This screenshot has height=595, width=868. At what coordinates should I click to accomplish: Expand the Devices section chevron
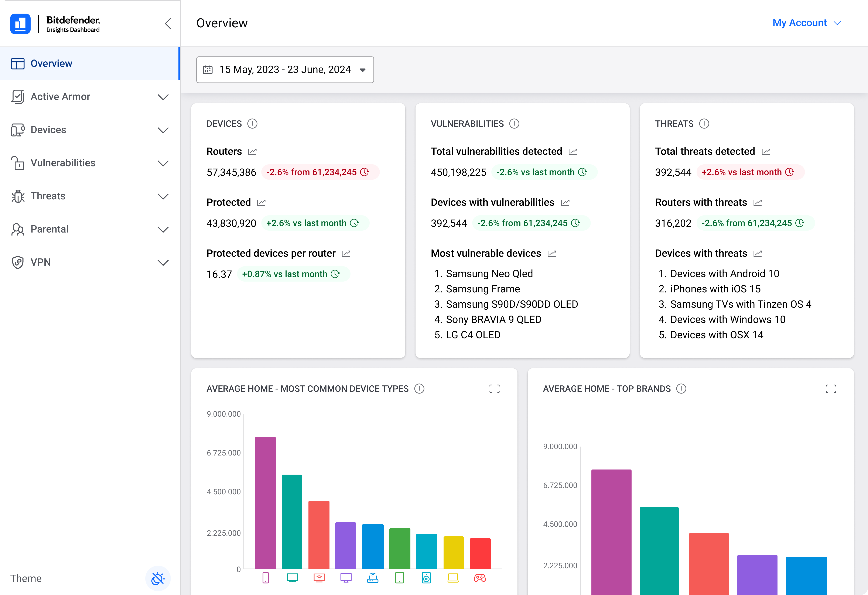point(163,130)
